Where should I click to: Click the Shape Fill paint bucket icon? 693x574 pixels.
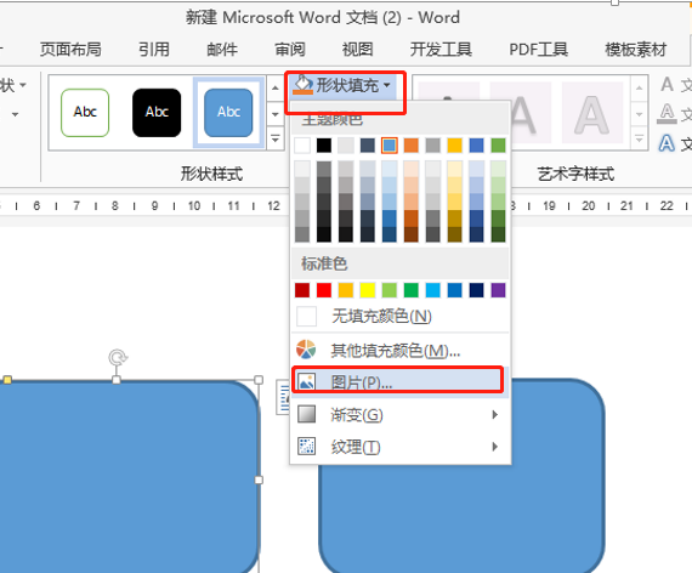[x=302, y=86]
